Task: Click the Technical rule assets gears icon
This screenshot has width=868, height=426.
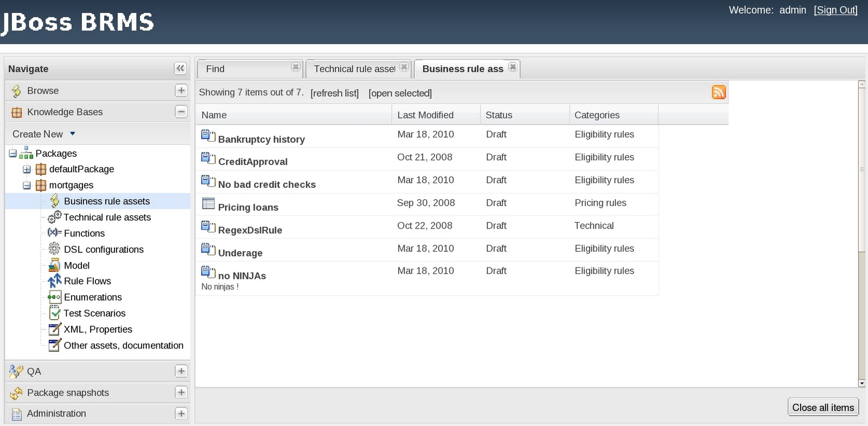Action: (54, 217)
